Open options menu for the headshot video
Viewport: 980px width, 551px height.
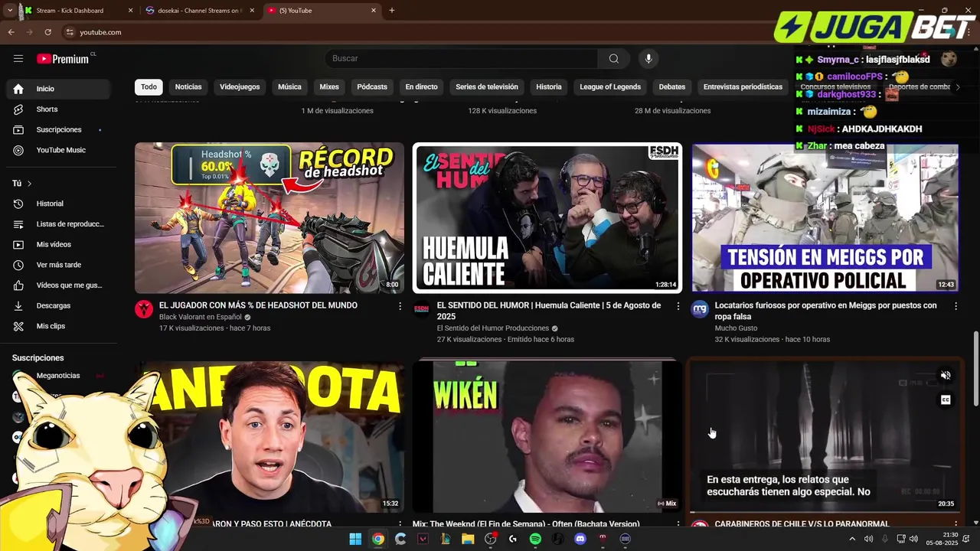(400, 306)
